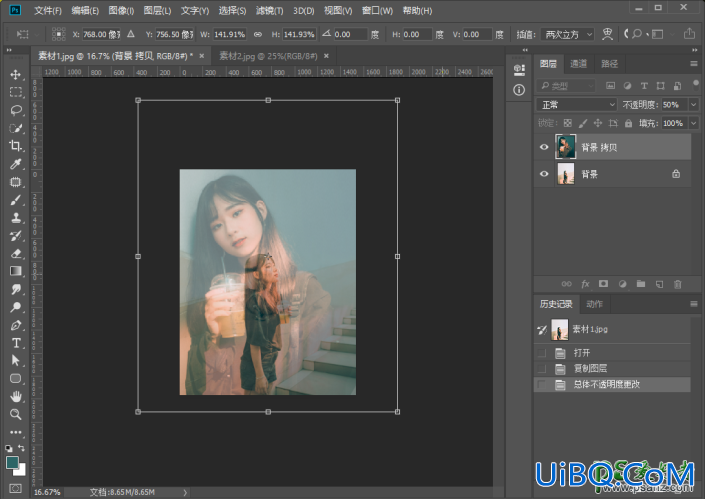Create a new layer group
The image size is (705, 499).
(641, 284)
